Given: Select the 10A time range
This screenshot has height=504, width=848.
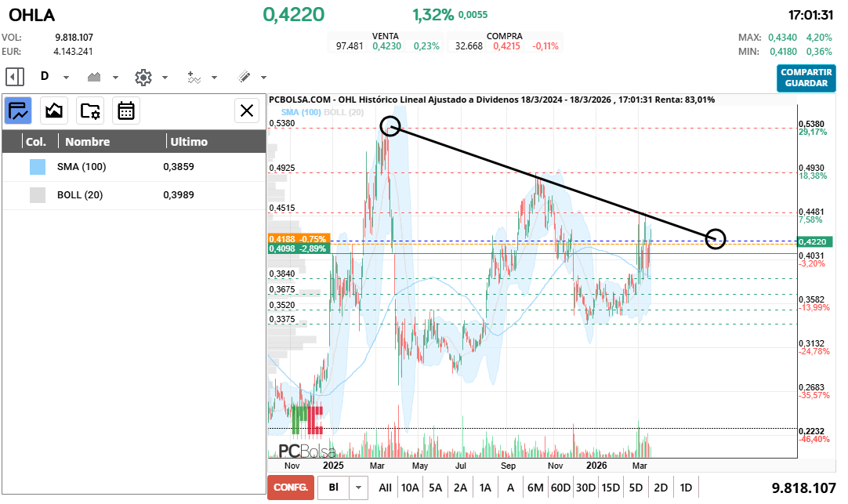Looking at the screenshot, I should pos(410,487).
